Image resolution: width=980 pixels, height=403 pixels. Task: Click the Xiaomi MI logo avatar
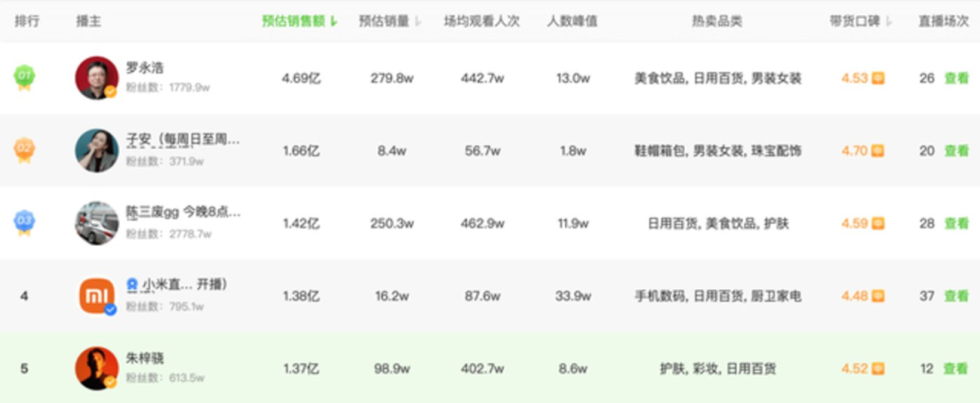tap(97, 296)
